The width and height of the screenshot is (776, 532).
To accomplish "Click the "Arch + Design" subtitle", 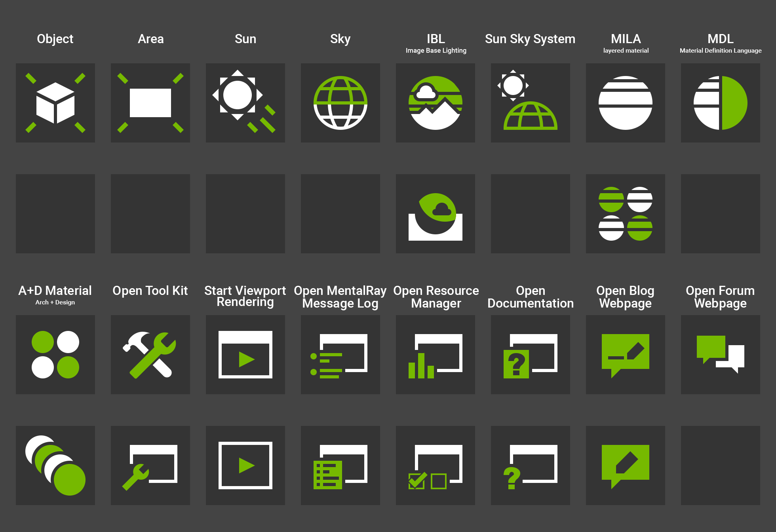I will click(55, 302).
